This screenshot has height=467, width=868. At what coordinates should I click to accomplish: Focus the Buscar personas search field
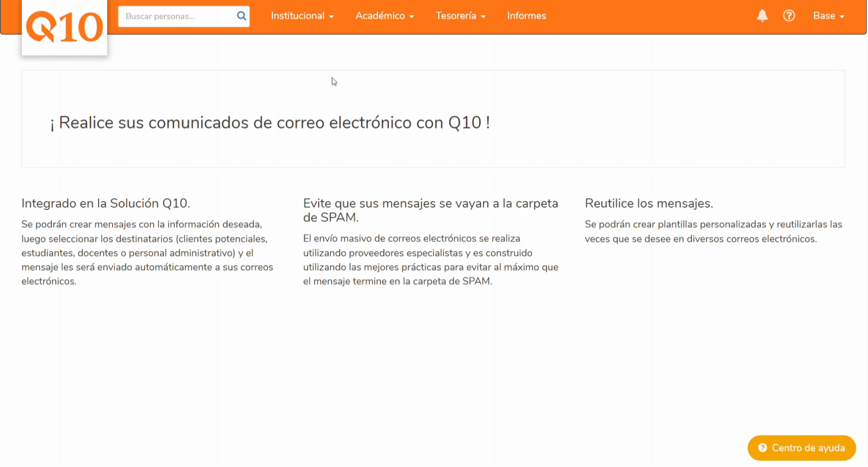(184, 16)
